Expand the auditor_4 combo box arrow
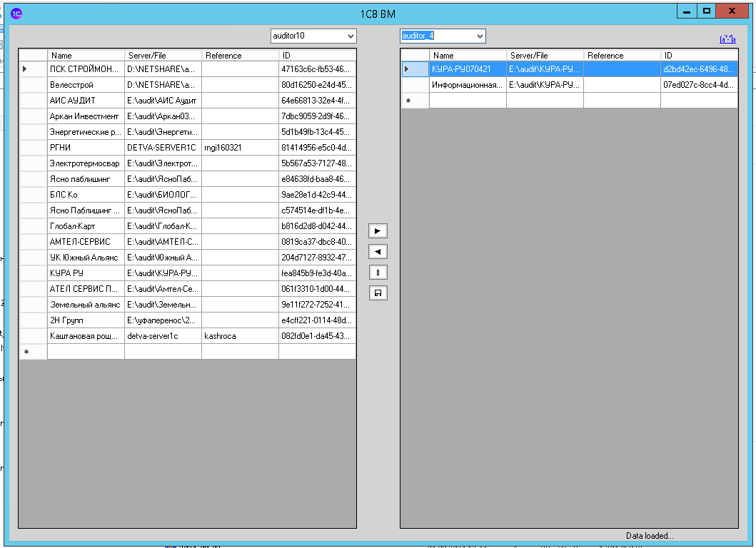This screenshot has width=756, height=548. [x=479, y=36]
